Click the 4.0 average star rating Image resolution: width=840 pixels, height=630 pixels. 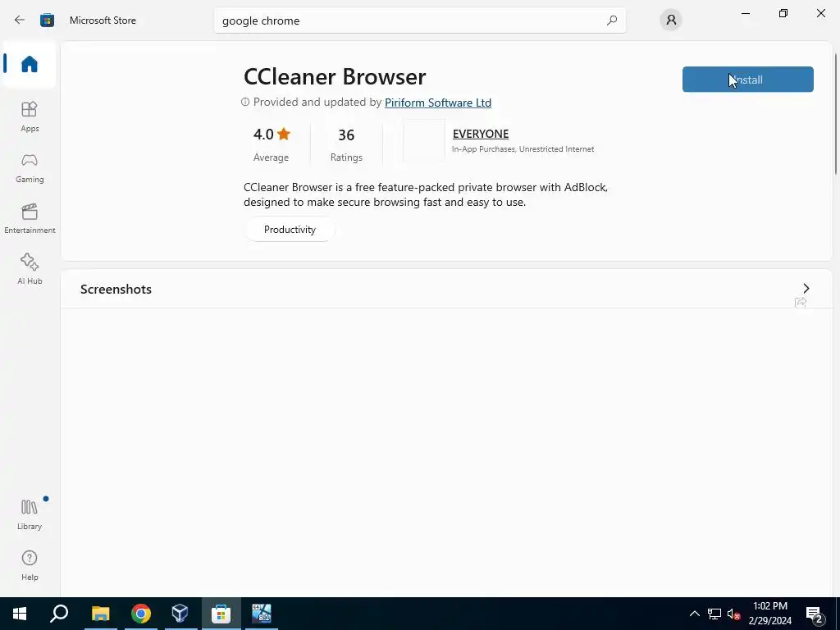(x=271, y=144)
